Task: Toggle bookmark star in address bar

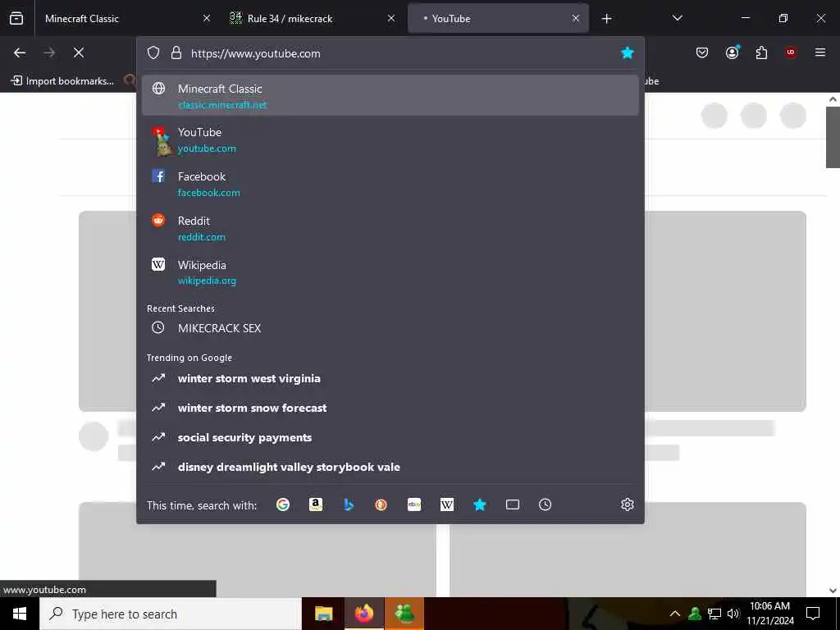Action: pyautogui.click(x=628, y=53)
